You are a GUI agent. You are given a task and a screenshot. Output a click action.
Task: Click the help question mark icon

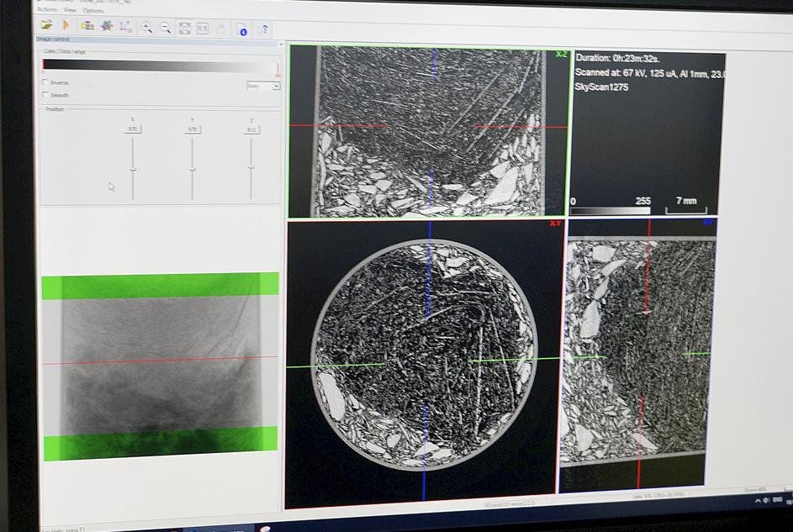(263, 29)
